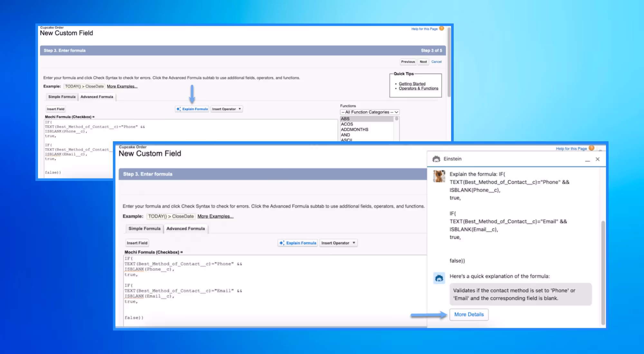This screenshot has width=644, height=354.
Task: Close the Einstein panel
Action: [598, 159]
